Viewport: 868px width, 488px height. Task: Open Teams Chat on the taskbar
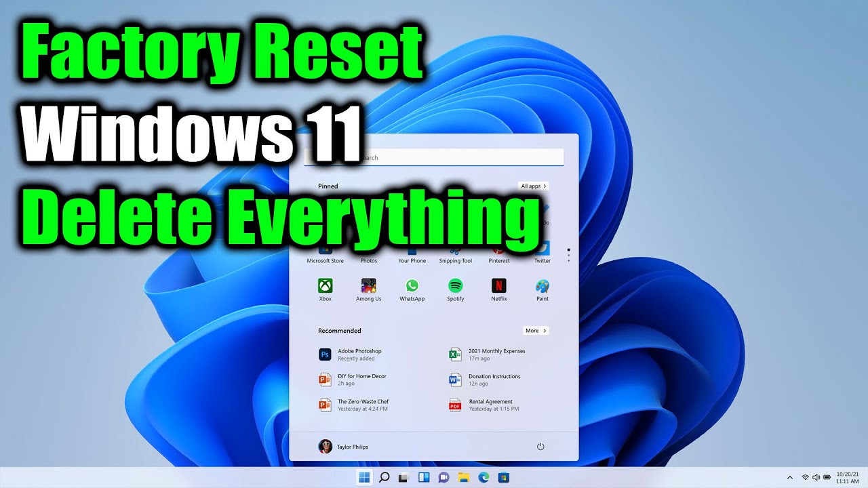tap(443, 477)
